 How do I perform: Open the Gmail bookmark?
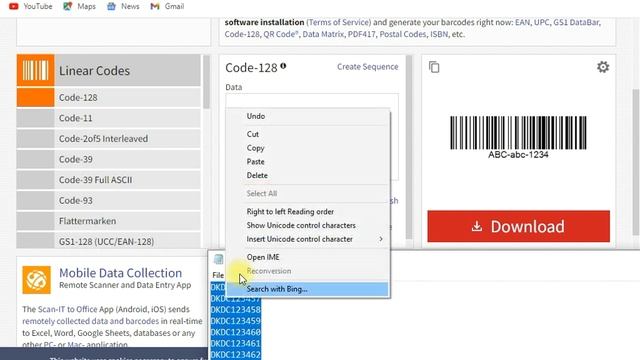[x=167, y=7]
